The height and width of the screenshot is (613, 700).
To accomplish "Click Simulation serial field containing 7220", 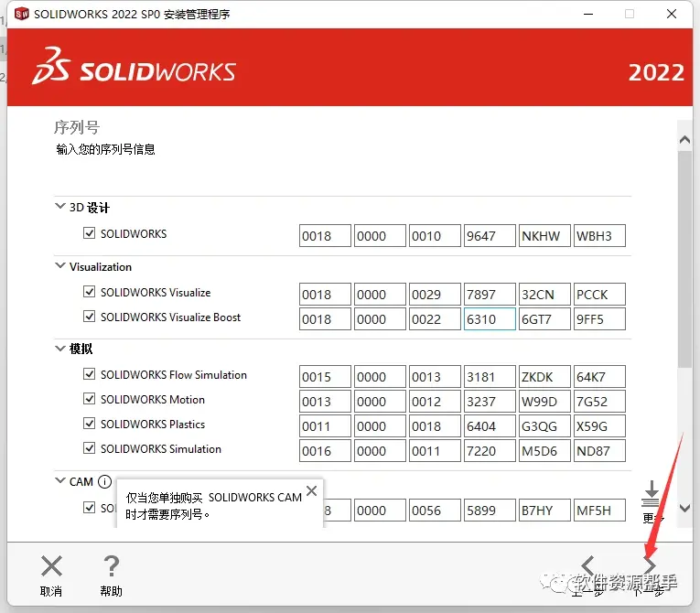I will (x=490, y=451).
